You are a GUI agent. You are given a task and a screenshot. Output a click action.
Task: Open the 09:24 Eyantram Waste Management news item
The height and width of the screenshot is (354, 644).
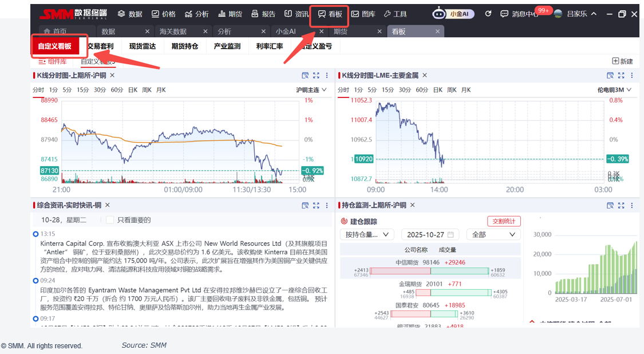[184, 298]
